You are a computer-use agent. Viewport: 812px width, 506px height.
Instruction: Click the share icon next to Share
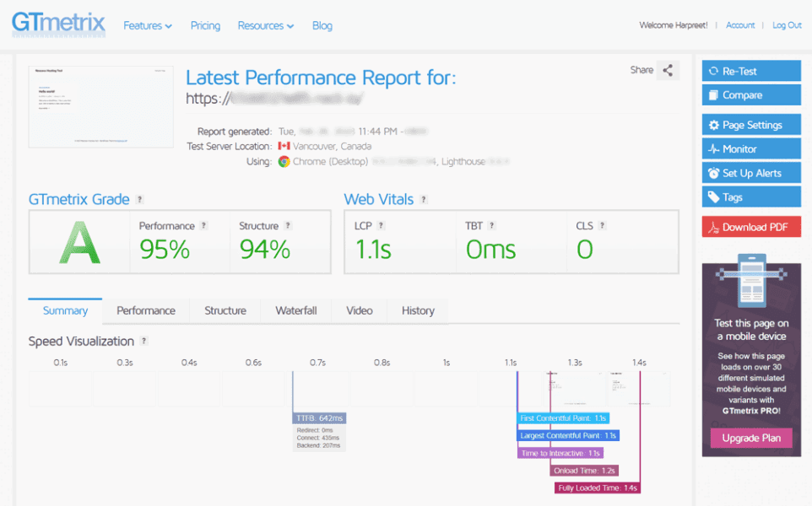[668, 70]
